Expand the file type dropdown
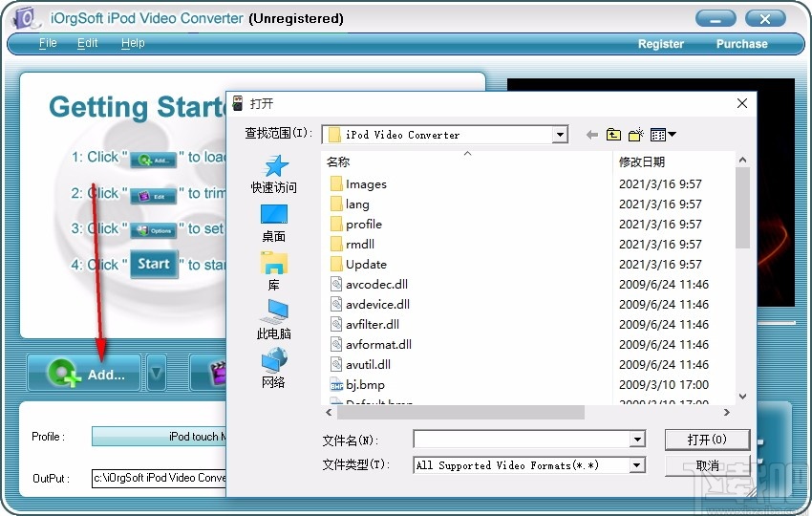 click(x=637, y=464)
